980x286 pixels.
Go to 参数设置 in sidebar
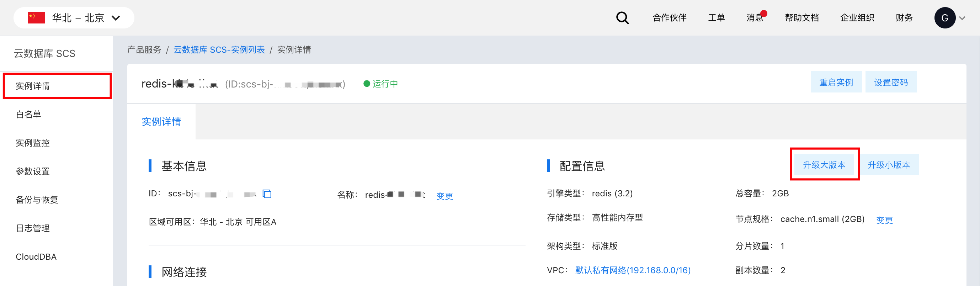pyautogui.click(x=33, y=171)
